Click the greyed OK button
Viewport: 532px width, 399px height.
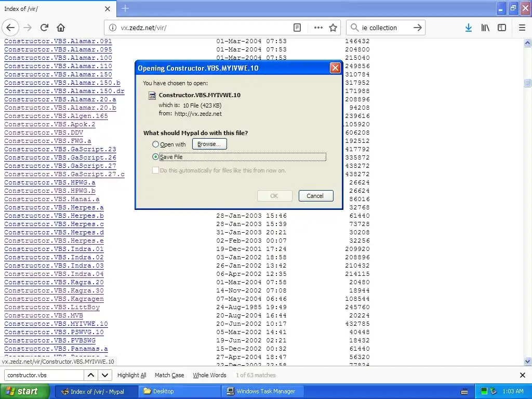click(274, 196)
